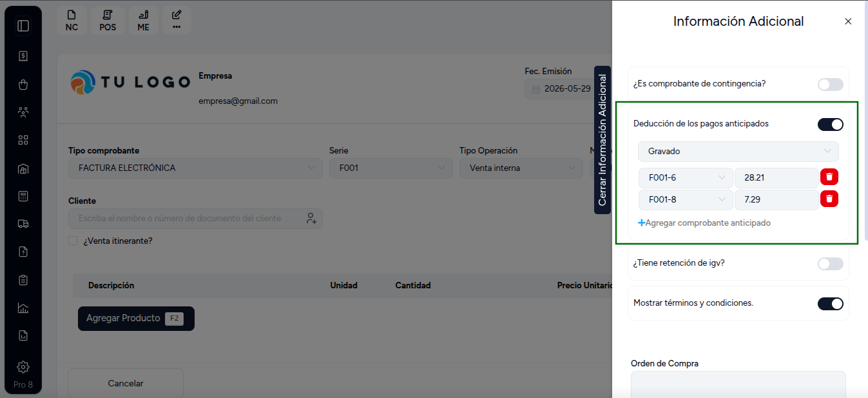Click the Agregar Producto button
This screenshot has height=398, width=868.
point(136,318)
